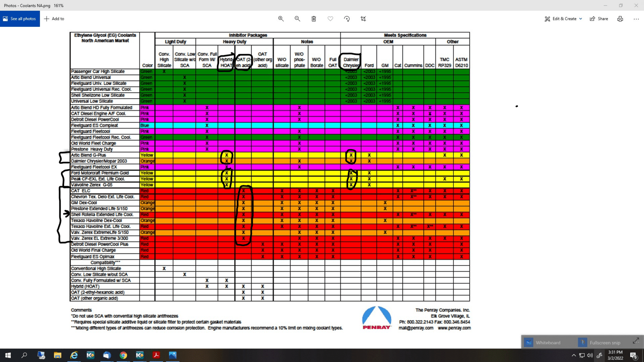Zoom in on the coolant chart
Viewport: 644px width, 362px height.
[281, 19]
